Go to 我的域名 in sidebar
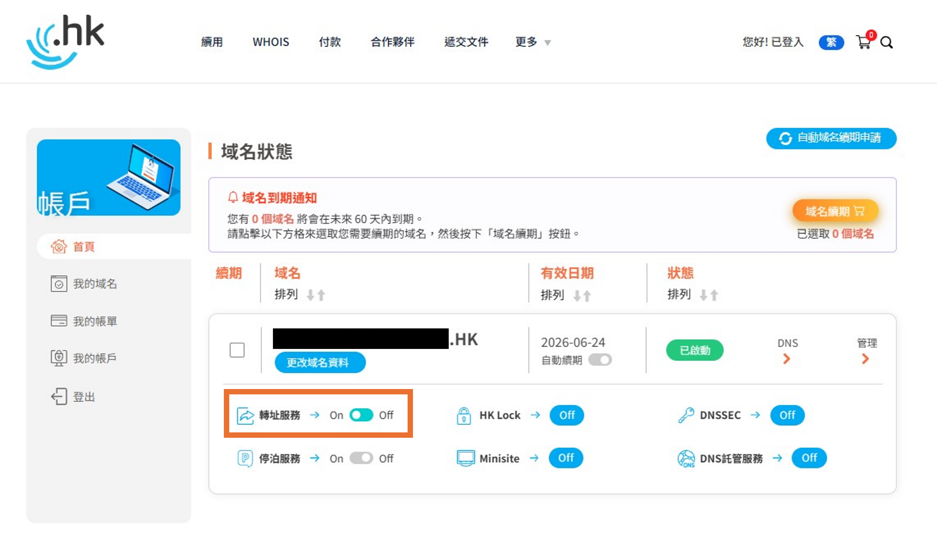Image resolution: width=937 pixels, height=560 pixels. tap(94, 284)
